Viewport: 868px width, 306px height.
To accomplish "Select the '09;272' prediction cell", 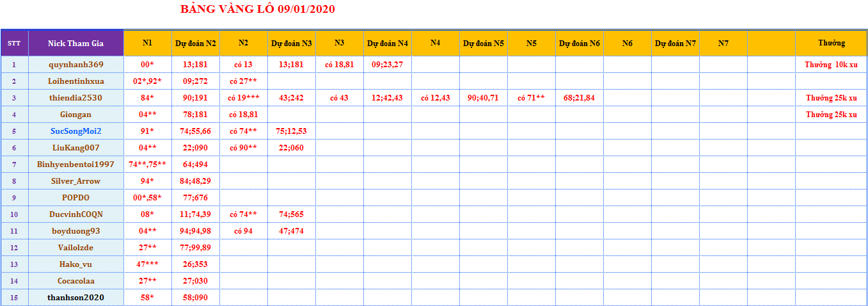I will tap(196, 81).
